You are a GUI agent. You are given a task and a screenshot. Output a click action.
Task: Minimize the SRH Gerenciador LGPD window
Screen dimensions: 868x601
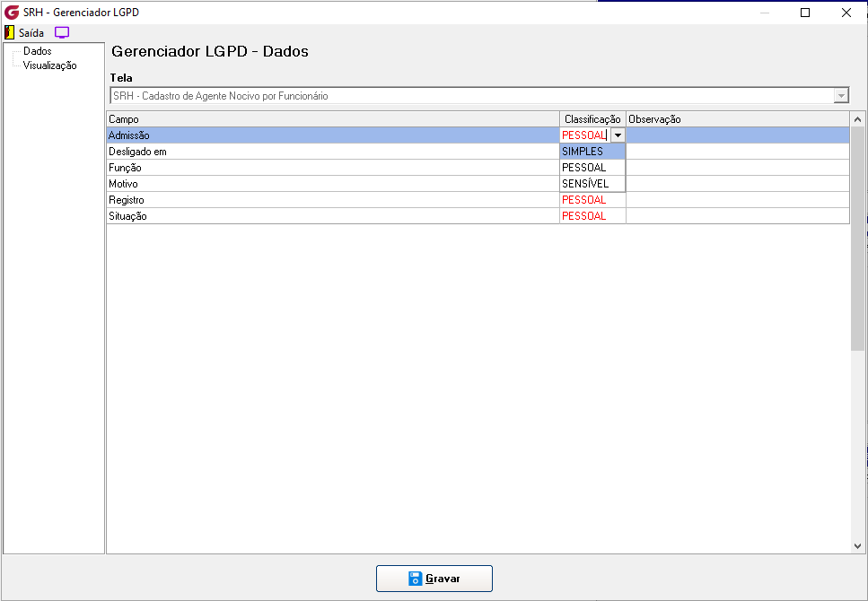coord(765,13)
